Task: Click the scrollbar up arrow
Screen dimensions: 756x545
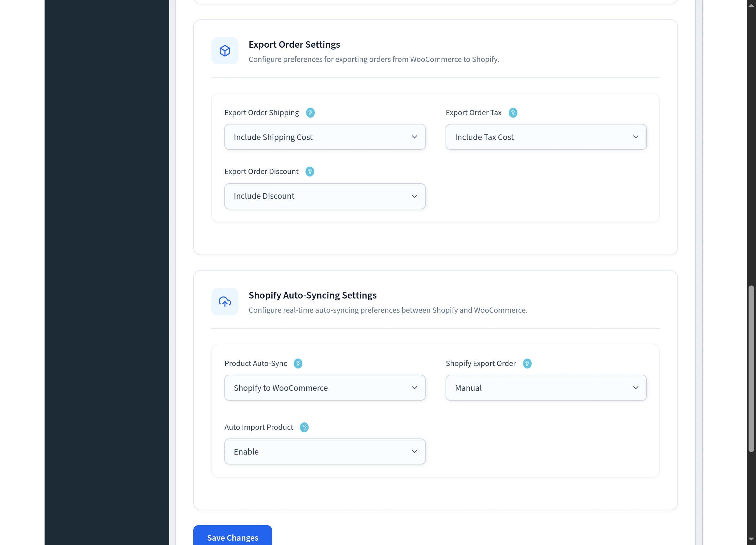Action: click(x=751, y=5)
